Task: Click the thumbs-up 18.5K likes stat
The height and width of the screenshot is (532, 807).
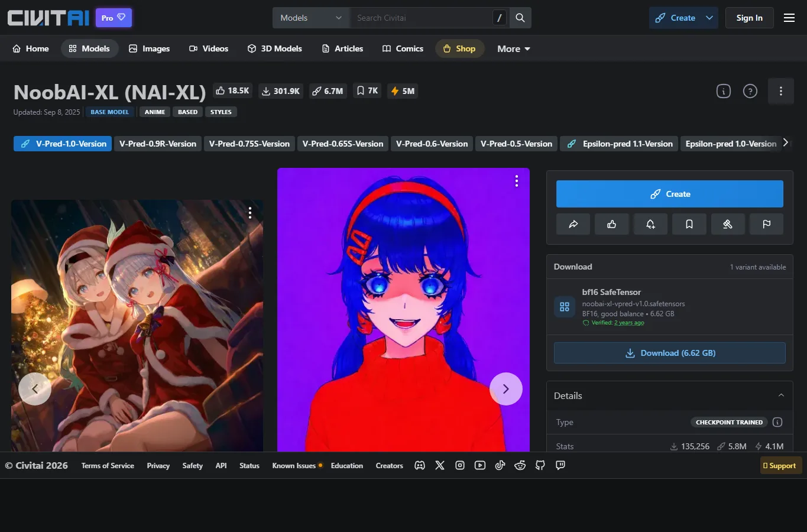Action: click(x=232, y=90)
